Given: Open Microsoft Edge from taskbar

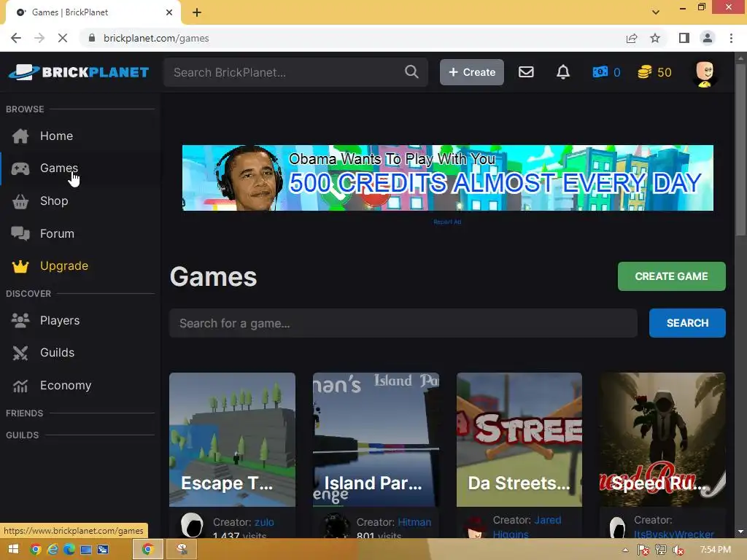Looking at the screenshot, I should [69, 550].
